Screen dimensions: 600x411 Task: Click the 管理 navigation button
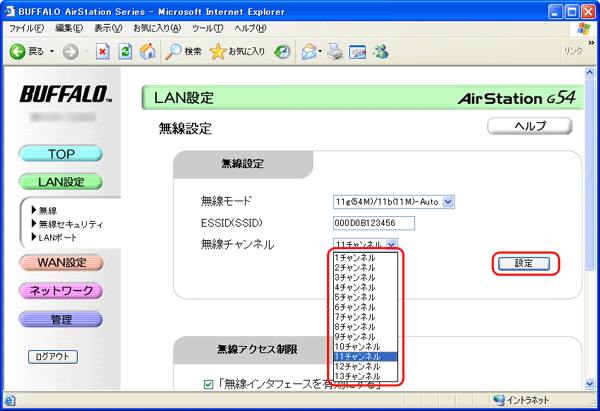tap(61, 319)
